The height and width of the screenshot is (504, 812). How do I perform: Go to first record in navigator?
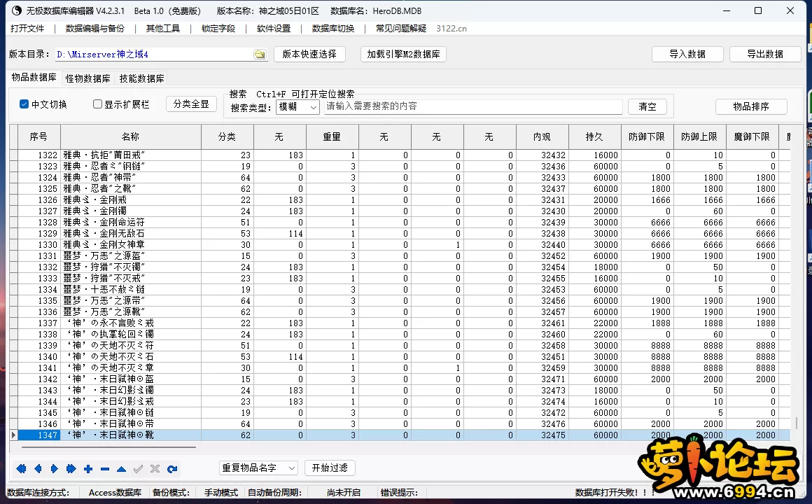coord(21,469)
